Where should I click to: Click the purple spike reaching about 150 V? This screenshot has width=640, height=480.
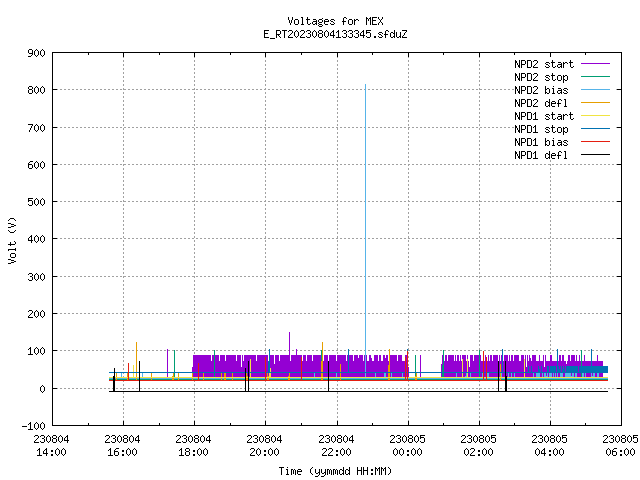point(289,344)
